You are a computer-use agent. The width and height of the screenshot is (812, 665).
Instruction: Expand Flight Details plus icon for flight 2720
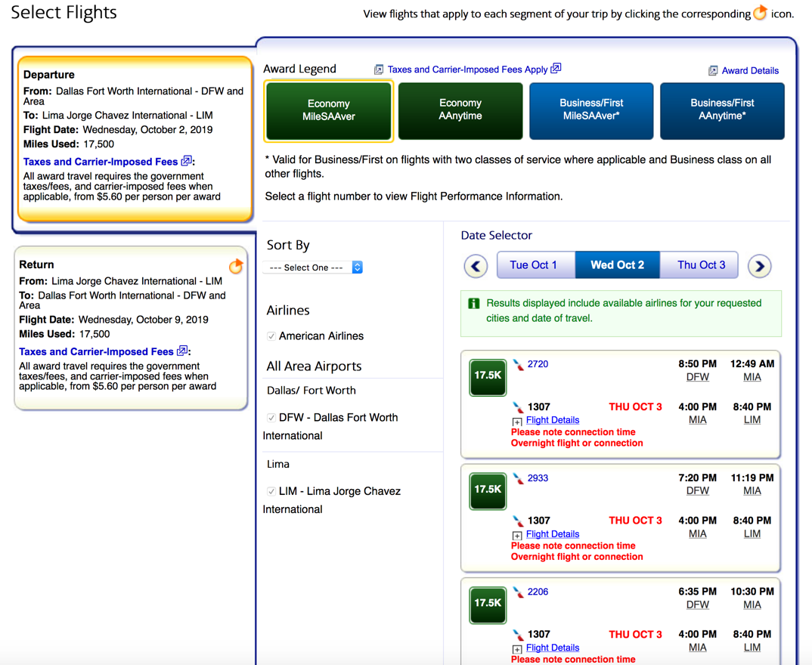517,422
